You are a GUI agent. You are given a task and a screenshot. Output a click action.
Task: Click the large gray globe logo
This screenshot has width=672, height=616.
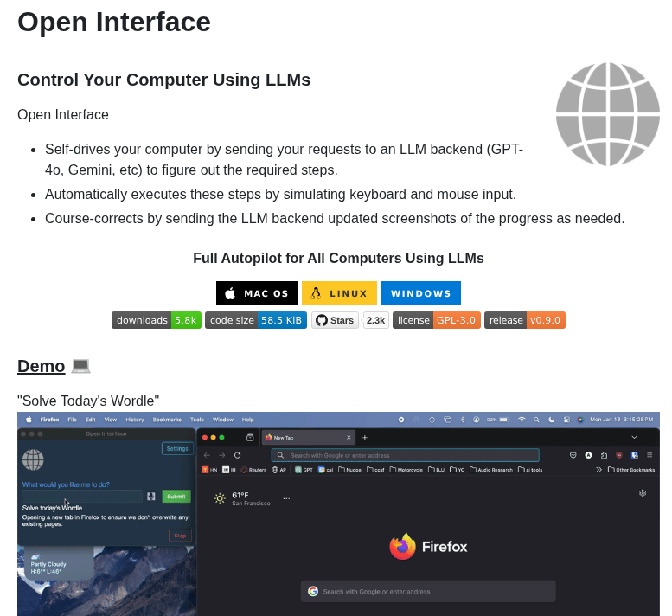tap(608, 114)
